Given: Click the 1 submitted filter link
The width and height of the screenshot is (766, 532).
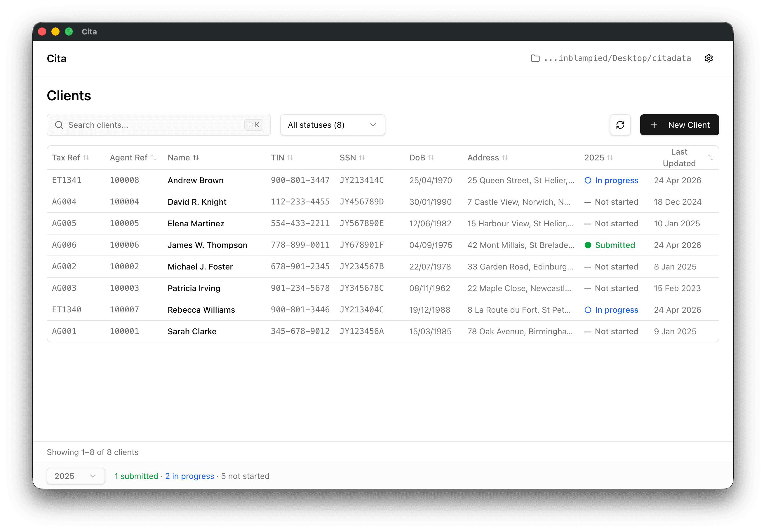Looking at the screenshot, I should tap(136, 476).
